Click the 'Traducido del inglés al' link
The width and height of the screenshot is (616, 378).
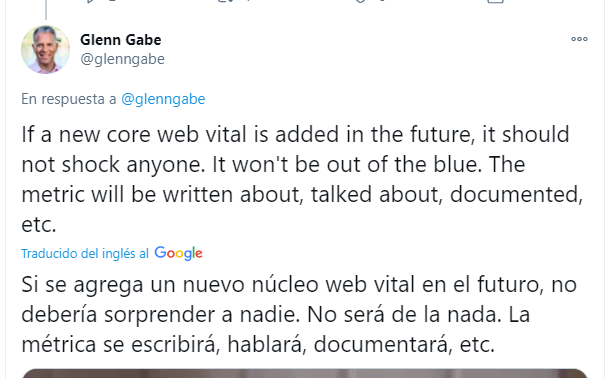tap(85, 254)
